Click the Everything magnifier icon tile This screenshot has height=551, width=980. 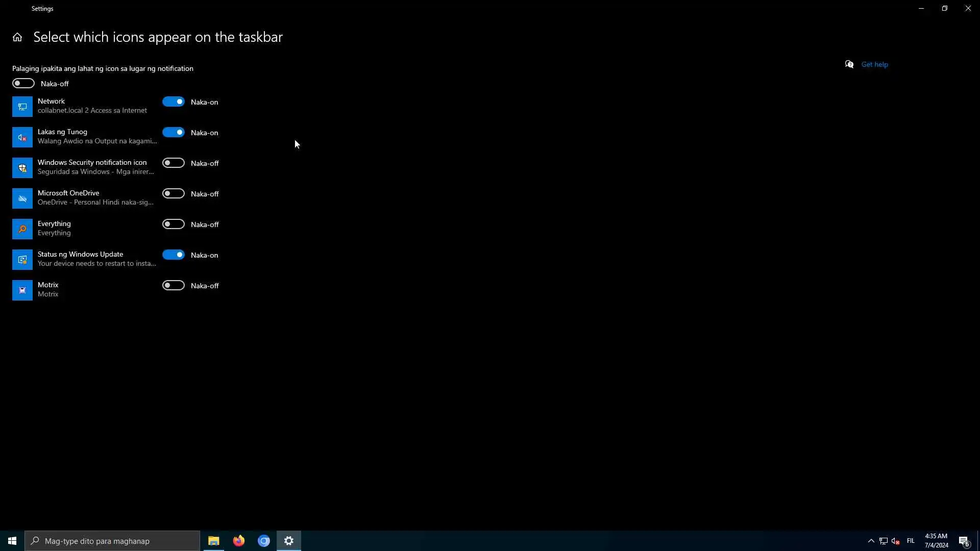[22, 229]
